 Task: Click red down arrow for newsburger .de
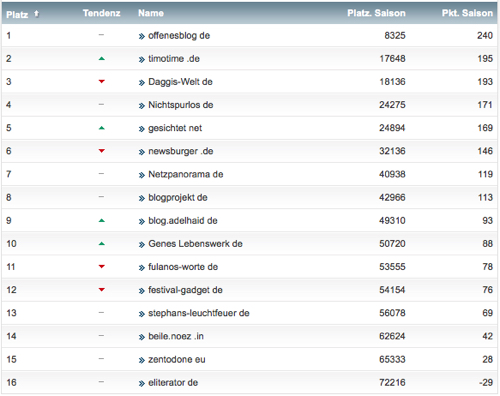[x=102, y=151]
